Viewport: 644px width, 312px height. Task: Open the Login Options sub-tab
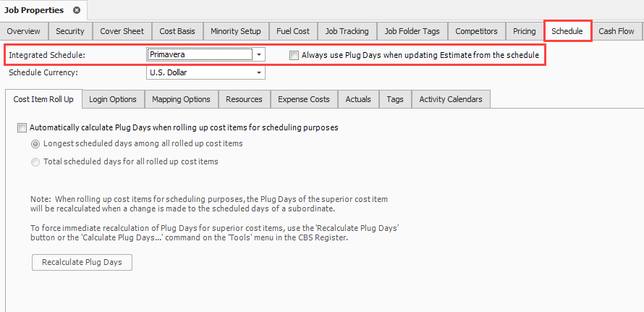pyautogui.click(x=113, y=99)
